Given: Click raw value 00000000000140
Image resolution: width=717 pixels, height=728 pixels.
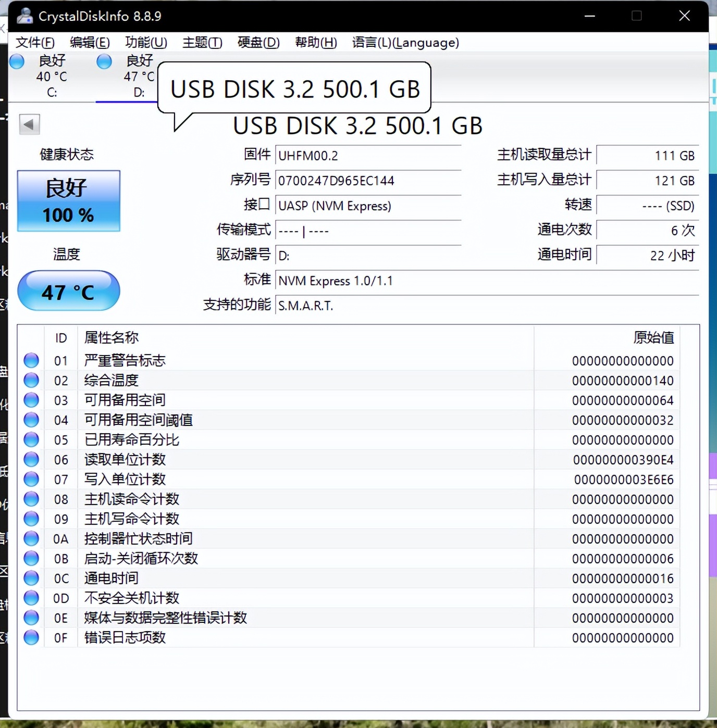Looking at the screenshot, I should (x=623, y=381).
